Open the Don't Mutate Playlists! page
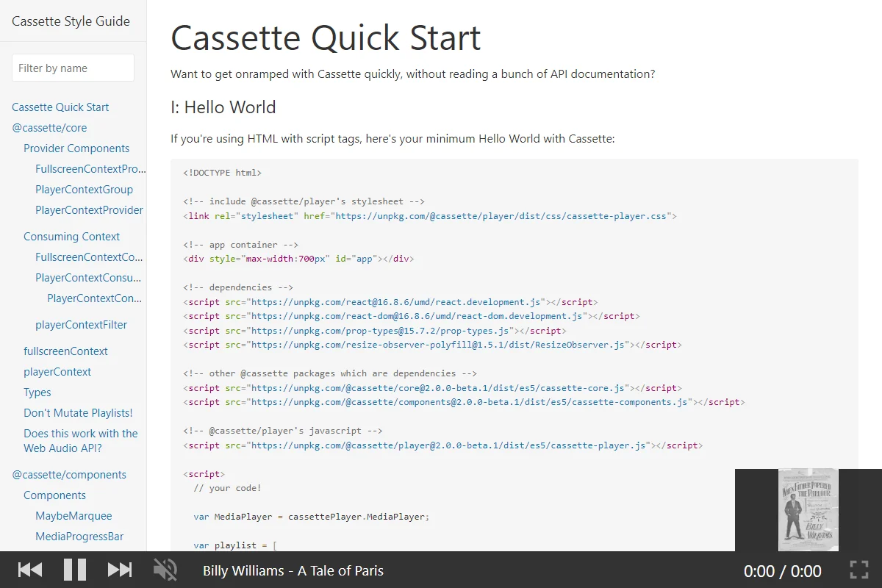882x588 pixels. [x=78, y=412]
